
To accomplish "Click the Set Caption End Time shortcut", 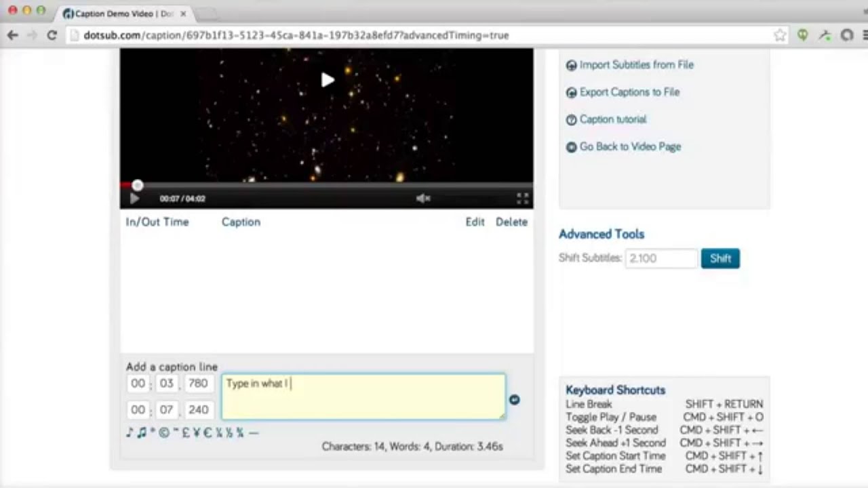I will coord(614,468).
